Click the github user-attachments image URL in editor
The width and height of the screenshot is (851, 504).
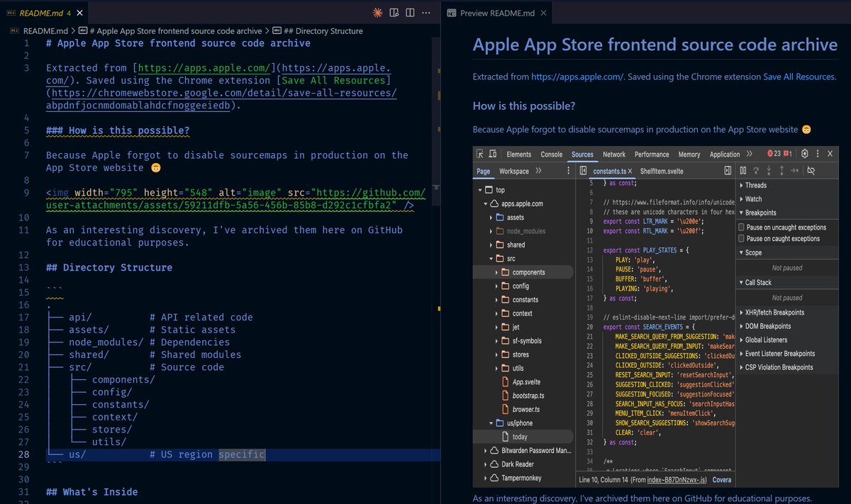(234, 199)
